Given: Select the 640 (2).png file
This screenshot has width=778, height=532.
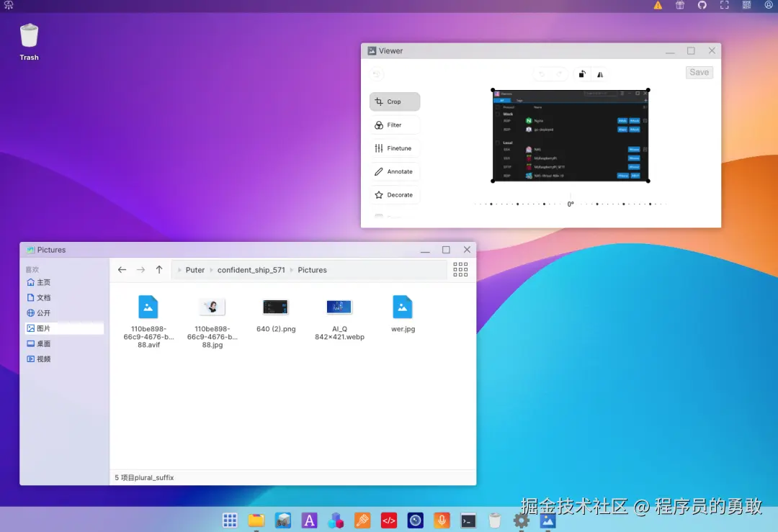Looking at the screenshot, I should click(276, 314).
